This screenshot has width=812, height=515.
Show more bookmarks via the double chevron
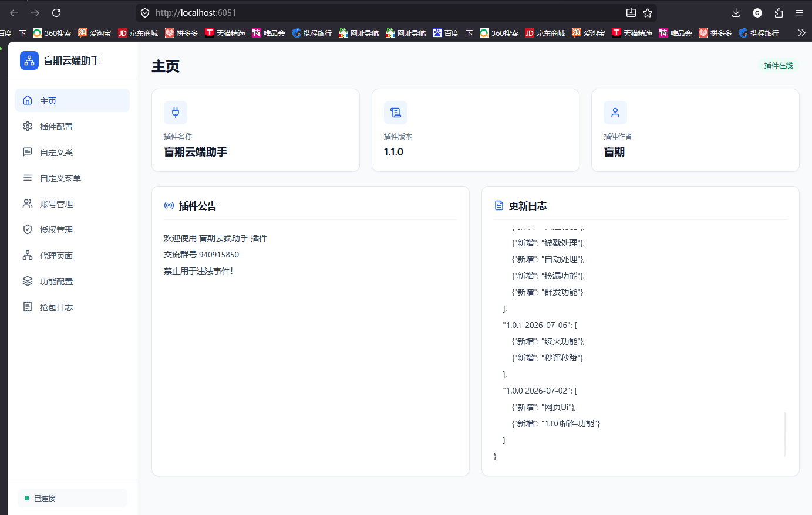pos(801,33)
